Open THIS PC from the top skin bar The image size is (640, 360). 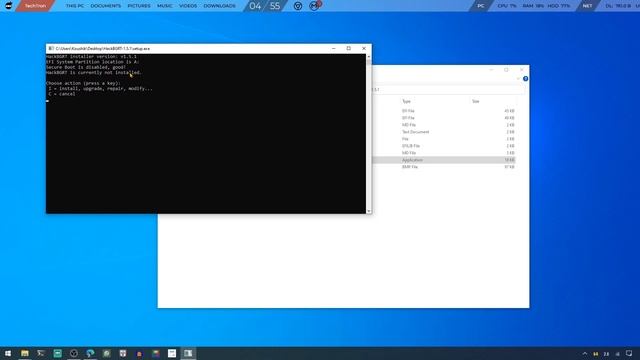pyautogui.click(x=74, y=6)
